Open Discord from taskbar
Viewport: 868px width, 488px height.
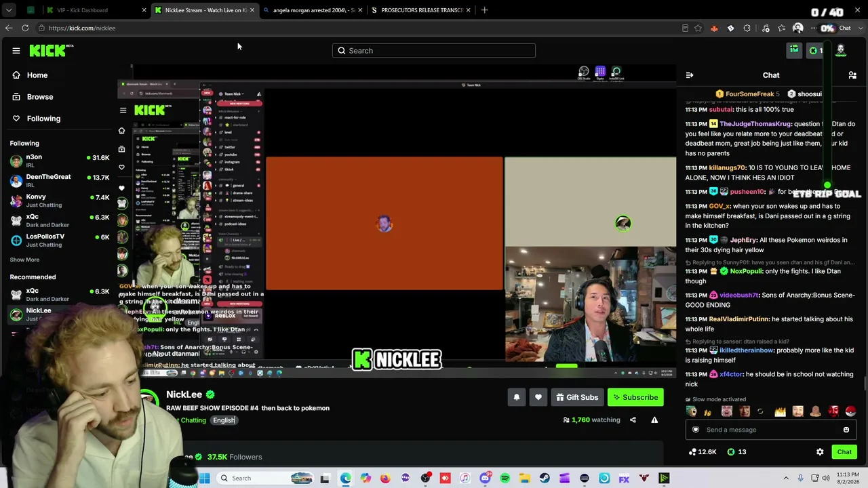[x=485, y=479]
